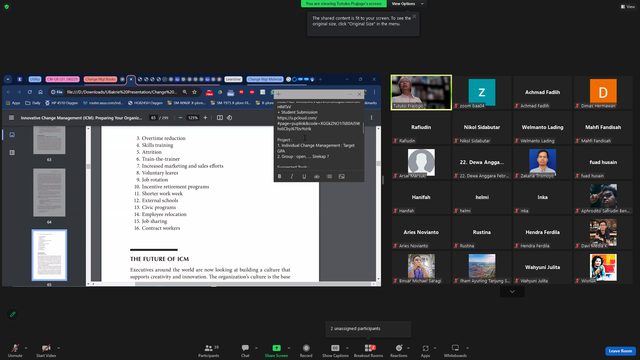640x360 pixels.
Task: Click the browser Home icon
Action: coord(40,92)
